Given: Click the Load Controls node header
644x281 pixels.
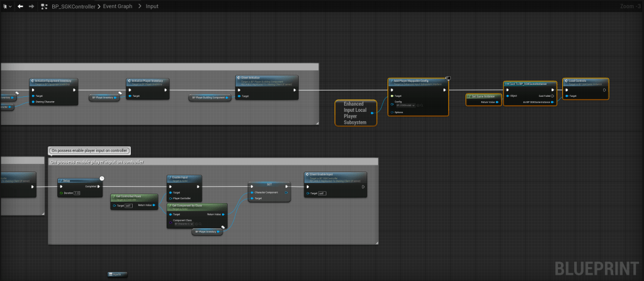Looking at the screenshot, I should coord(585,81).
